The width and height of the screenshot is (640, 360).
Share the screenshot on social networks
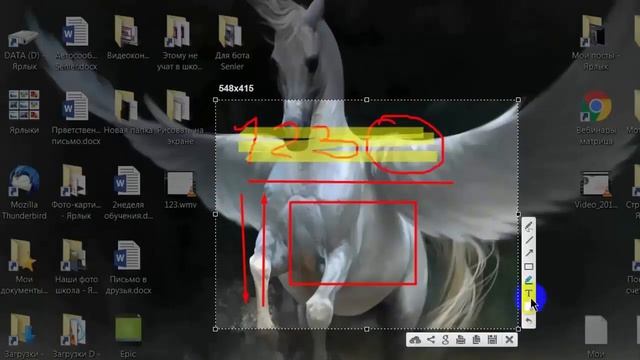(431, 340)
